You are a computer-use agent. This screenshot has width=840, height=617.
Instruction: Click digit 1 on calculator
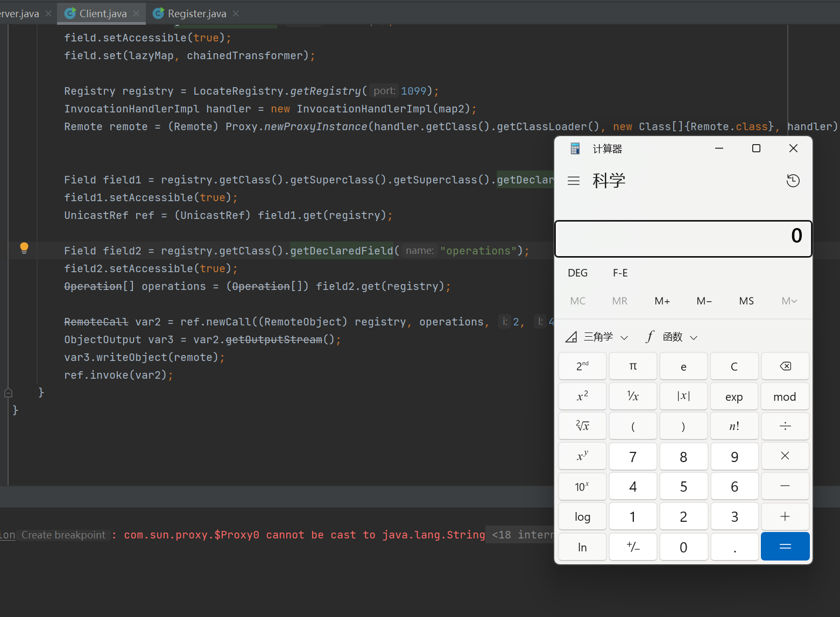coord(633,517)
